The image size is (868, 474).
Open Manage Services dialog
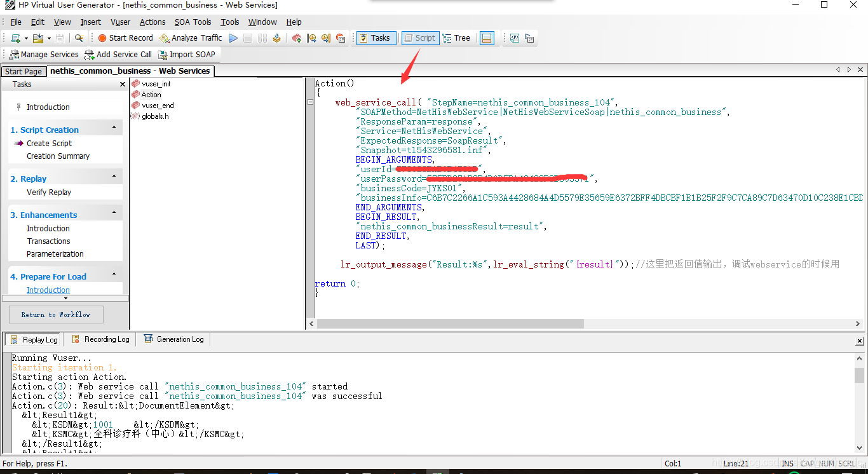44,55
